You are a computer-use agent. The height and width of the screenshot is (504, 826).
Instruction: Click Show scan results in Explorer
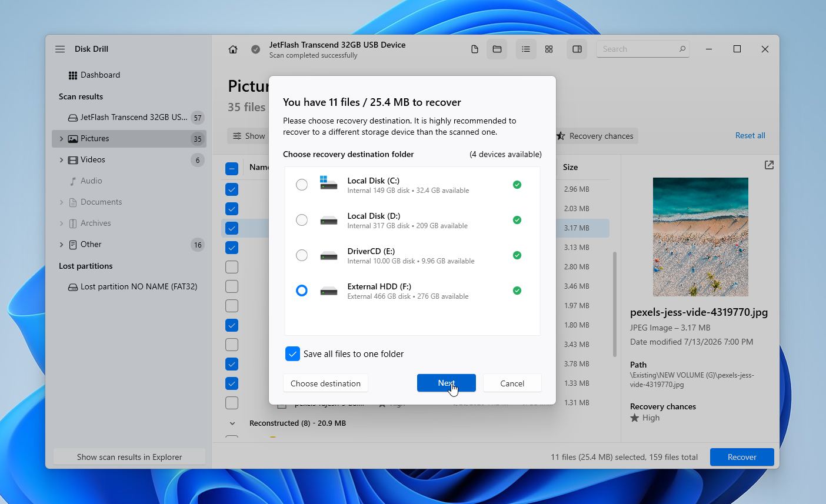pyautogui.click(x=129, y=457)
